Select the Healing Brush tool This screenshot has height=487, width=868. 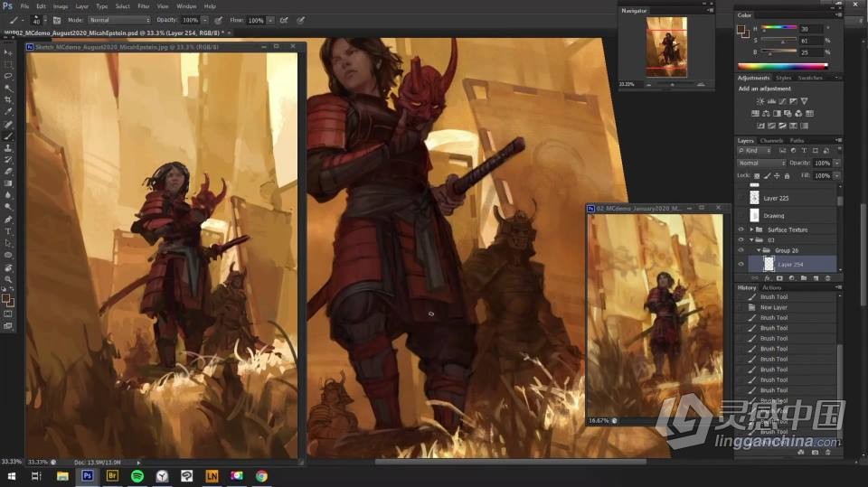click(8, 124)
